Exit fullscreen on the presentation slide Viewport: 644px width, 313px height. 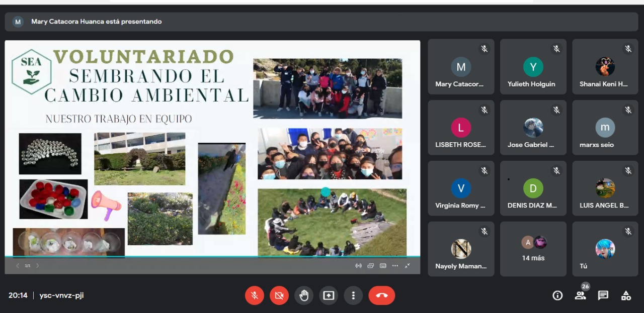408,266
